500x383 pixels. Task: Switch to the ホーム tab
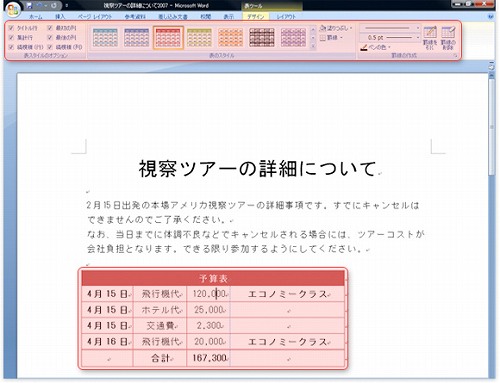click(36, 16)
